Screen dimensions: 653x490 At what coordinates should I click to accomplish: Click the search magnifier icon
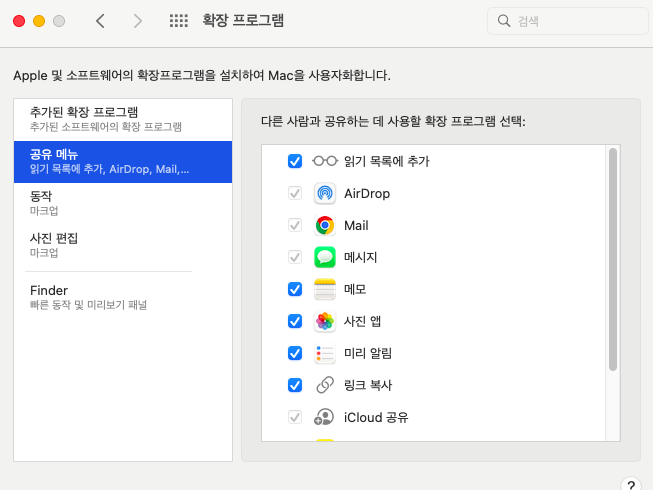[504, 21]
